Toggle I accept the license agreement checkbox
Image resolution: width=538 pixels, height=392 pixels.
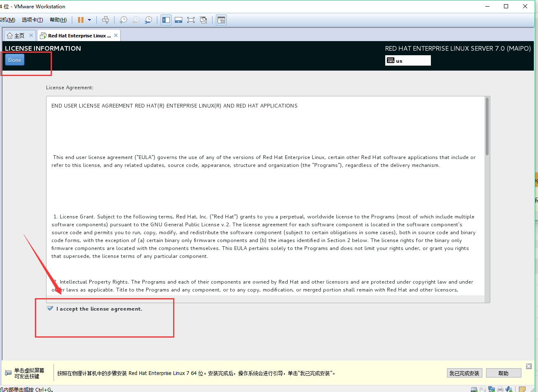point(50,309)
